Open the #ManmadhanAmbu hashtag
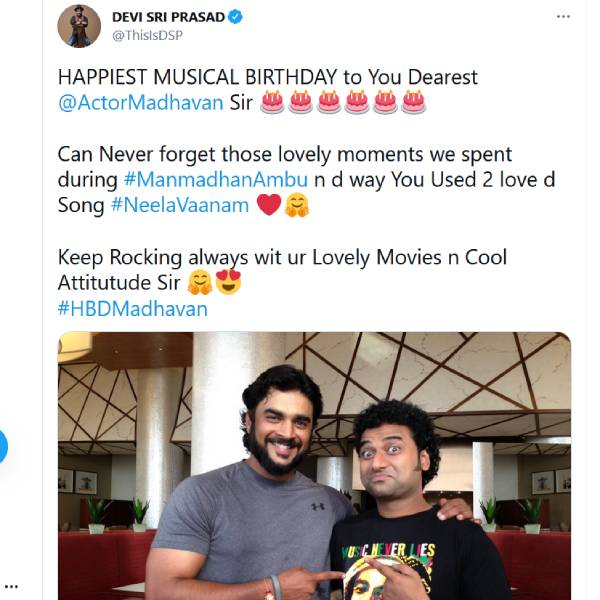The width and height of the screenshot is (600, 600). pyautogui.click(x=192, y=180)
